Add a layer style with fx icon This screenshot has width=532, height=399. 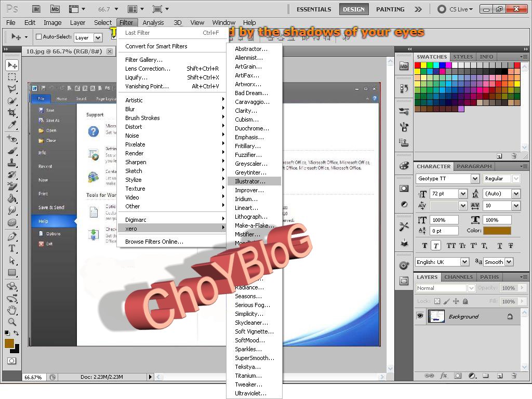click(x=444, y=376)
